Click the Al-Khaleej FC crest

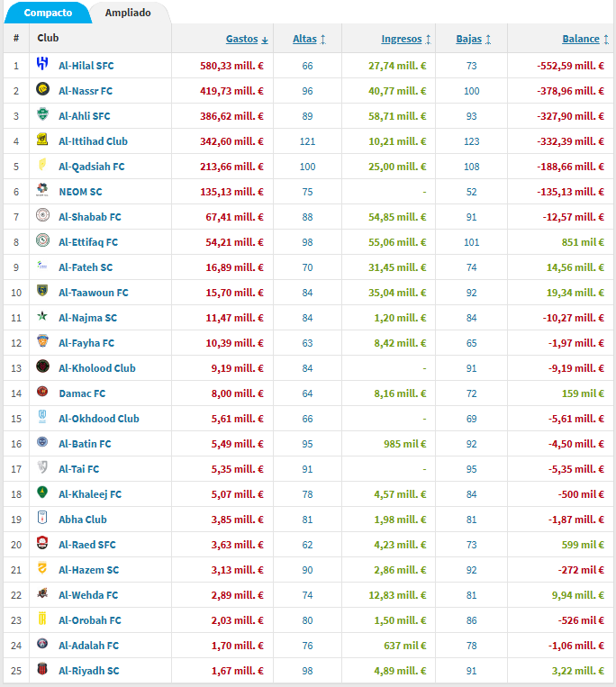point(42,493)
